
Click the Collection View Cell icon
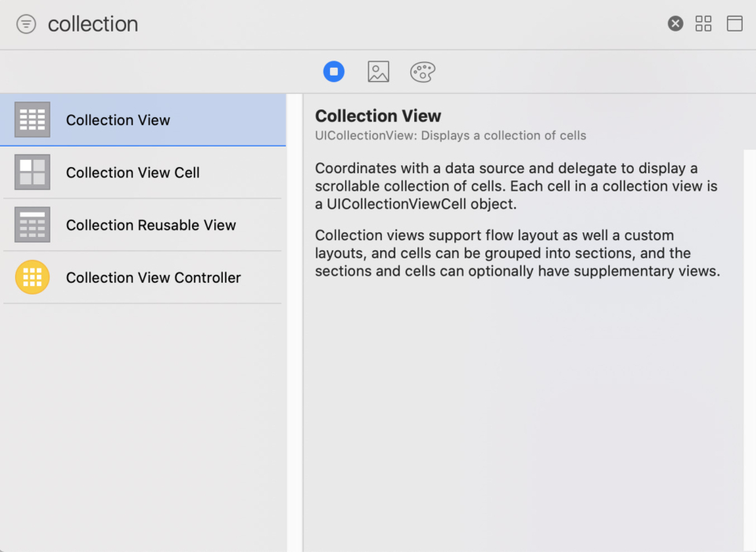point(31,172)
